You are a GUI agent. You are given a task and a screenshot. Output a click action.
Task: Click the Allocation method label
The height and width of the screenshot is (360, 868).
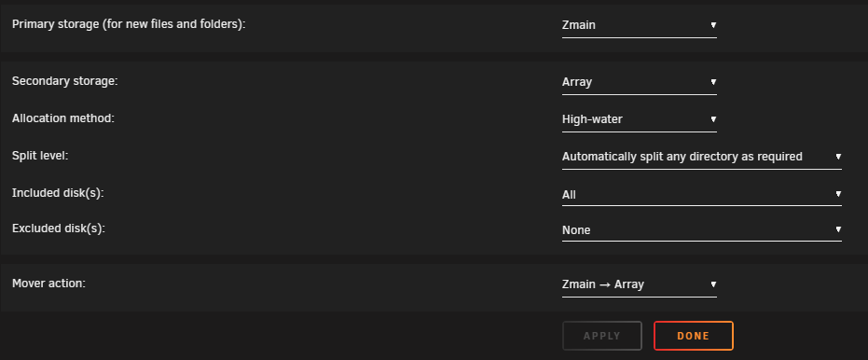[x=63, y=118]
